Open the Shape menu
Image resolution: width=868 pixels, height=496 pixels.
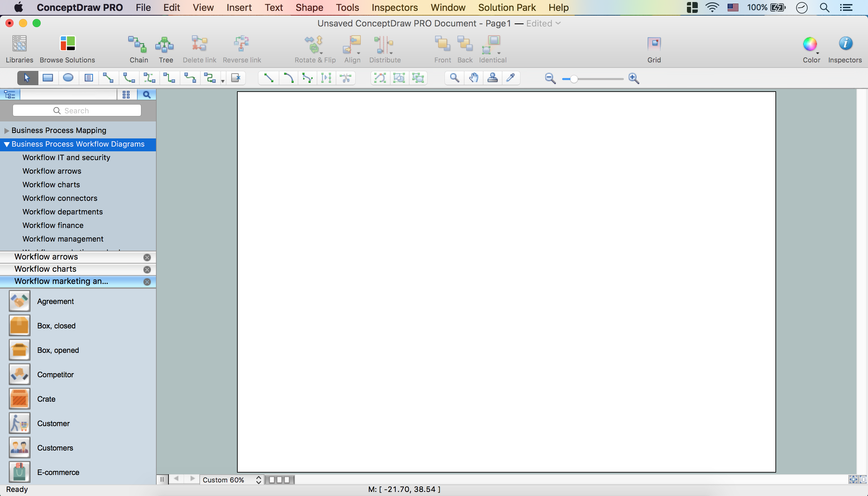[x=309, y=7]
